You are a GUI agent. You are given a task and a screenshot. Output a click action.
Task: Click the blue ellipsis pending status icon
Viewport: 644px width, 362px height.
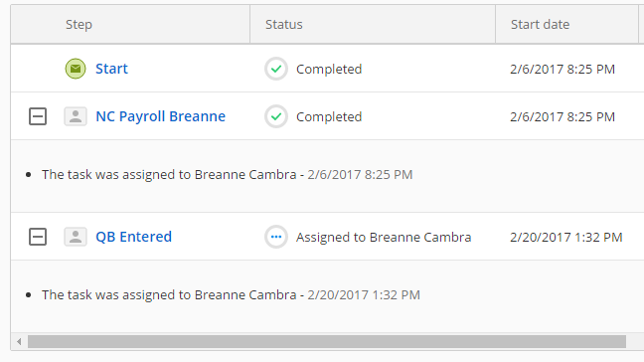tap(276, 237)
